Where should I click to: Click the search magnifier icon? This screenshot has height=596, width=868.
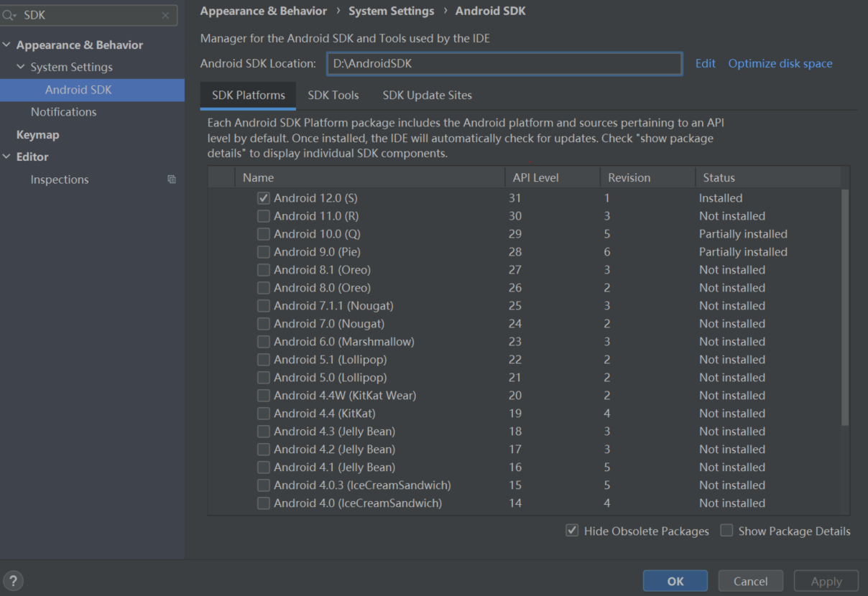[9, 15]
